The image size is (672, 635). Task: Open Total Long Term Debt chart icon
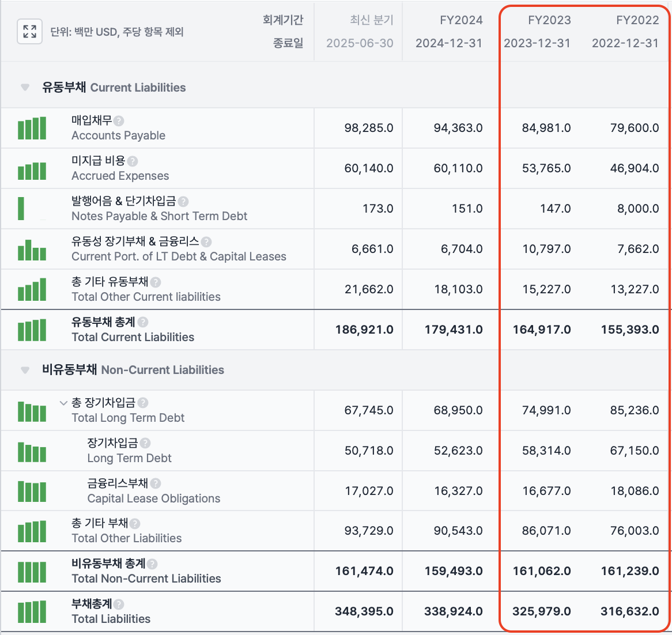[32, 411]
